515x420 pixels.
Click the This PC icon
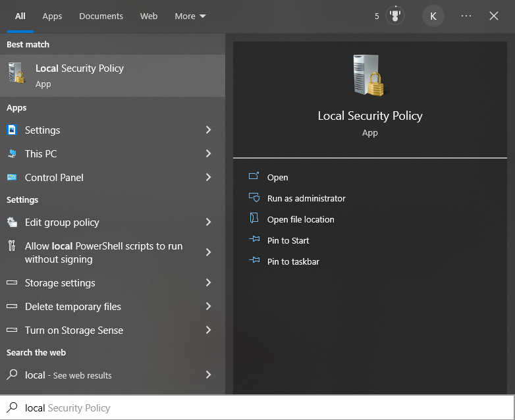pyautogui.click(x=12, y=153)
